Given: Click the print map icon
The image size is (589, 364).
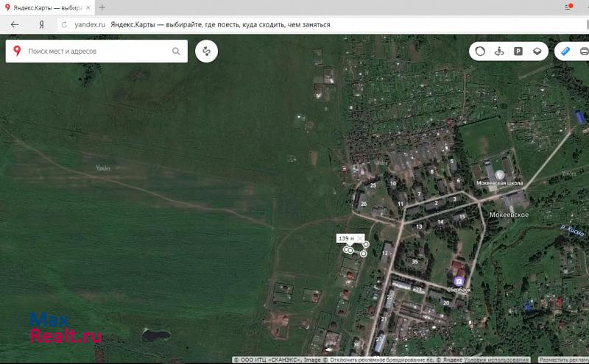Looking at the screenshot, I should tap(583, 51).
